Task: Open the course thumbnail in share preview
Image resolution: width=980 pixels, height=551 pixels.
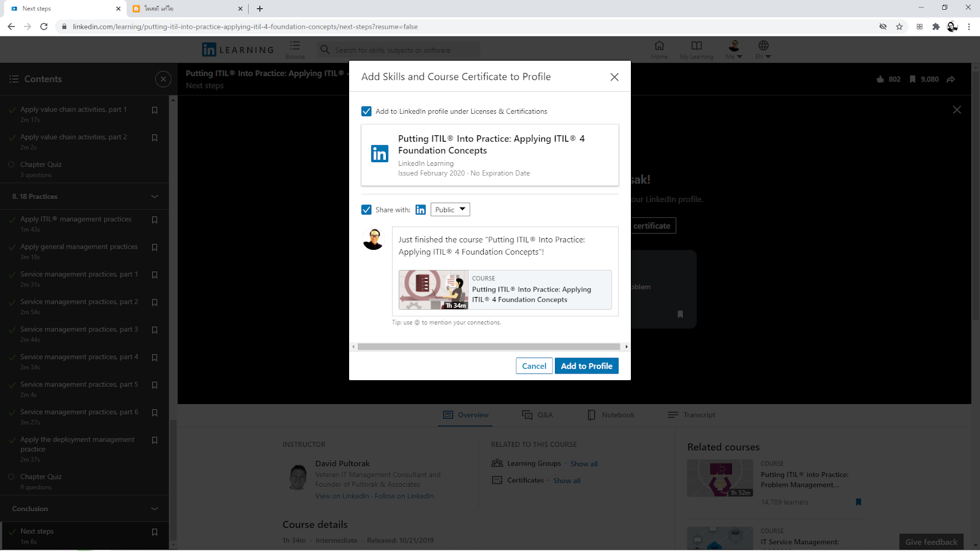Action: coord(434,290)
